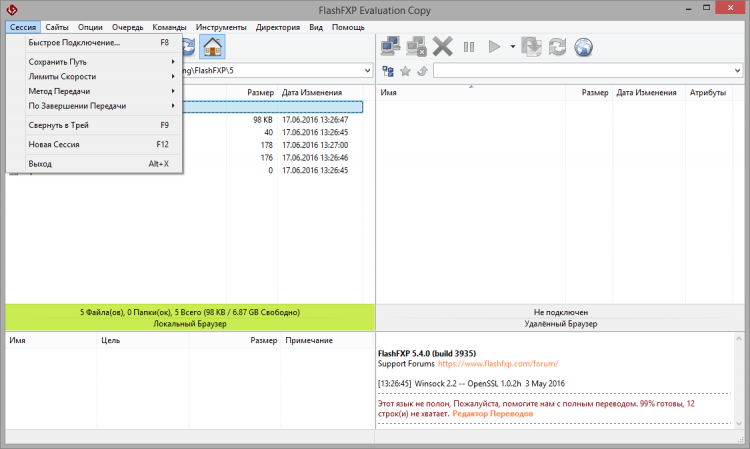Sort remote list by Имя column
This screenshot has height=449, width=750.
pos(471,93)
